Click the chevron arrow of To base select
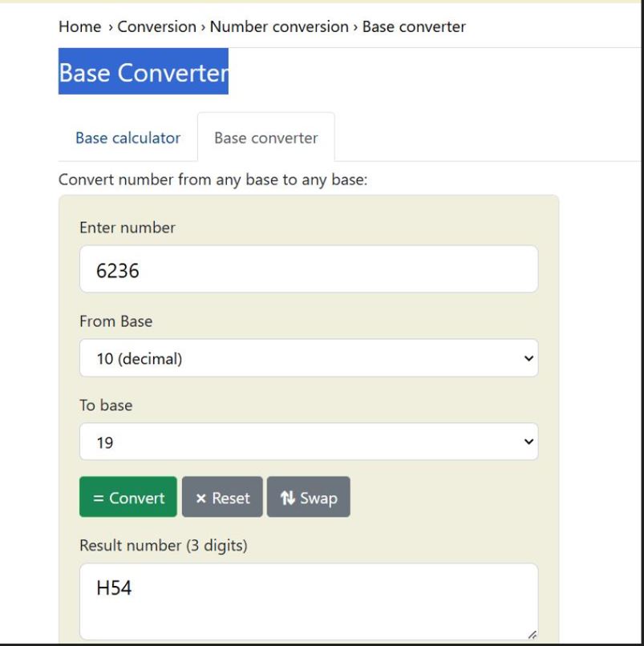The height and width of the screenshot is (646, 644). click(528, 442)
